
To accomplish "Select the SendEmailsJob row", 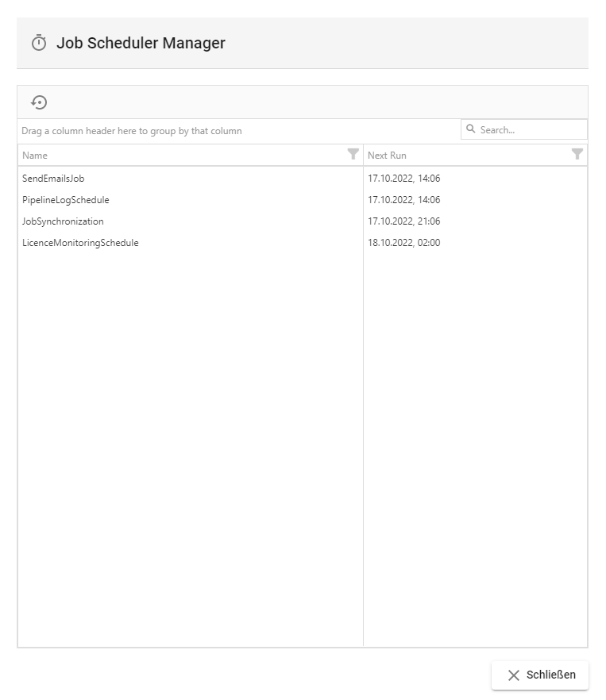I will point(53,179).
